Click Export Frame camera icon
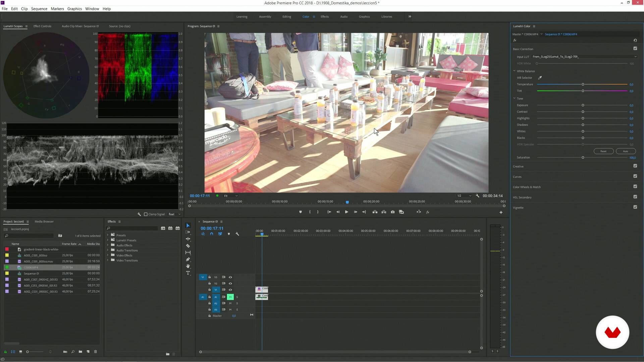Image resolution: width=644 pixels, height=362 pixels. 392,212
